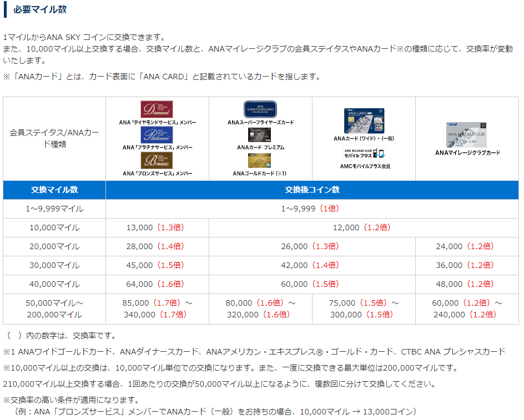Click the 48,000 (1.2倍) cell
Image resolution: width=524 pixels, height=420 pixels.
467,284
